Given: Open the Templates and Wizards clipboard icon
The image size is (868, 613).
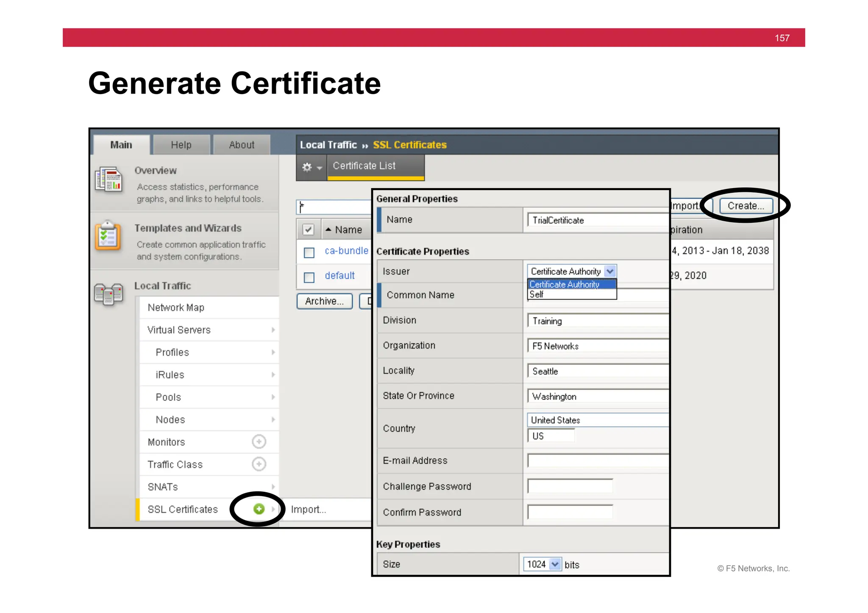Looking at the screenshot, I should pyautogui.click(x=108, y=236).
